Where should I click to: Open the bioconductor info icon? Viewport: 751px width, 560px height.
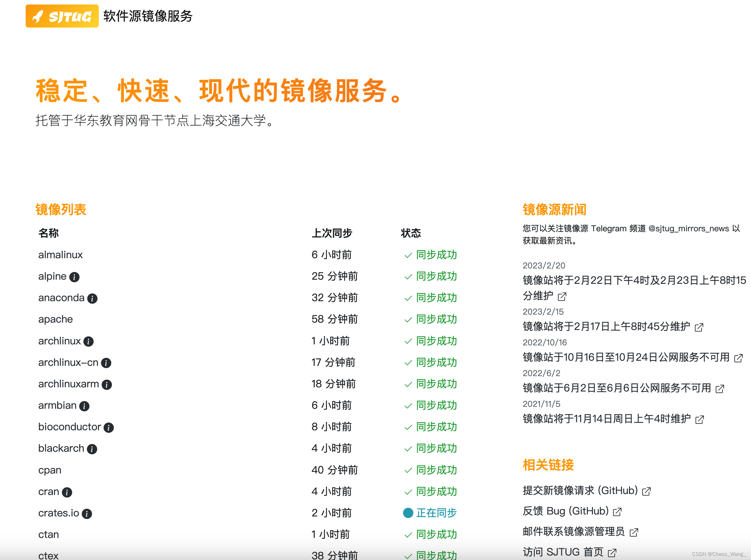pos(109,428)
